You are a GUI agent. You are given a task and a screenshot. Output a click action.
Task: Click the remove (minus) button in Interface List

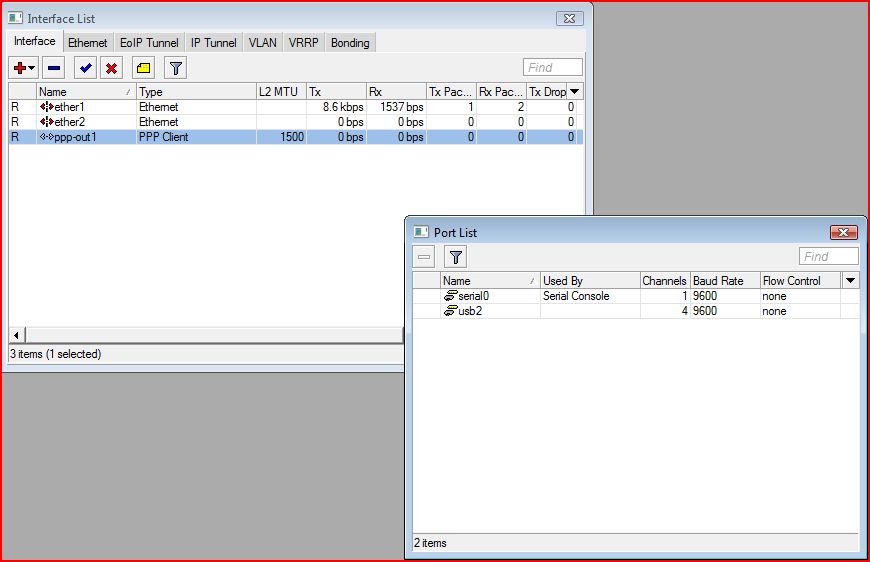click(54, 68)
